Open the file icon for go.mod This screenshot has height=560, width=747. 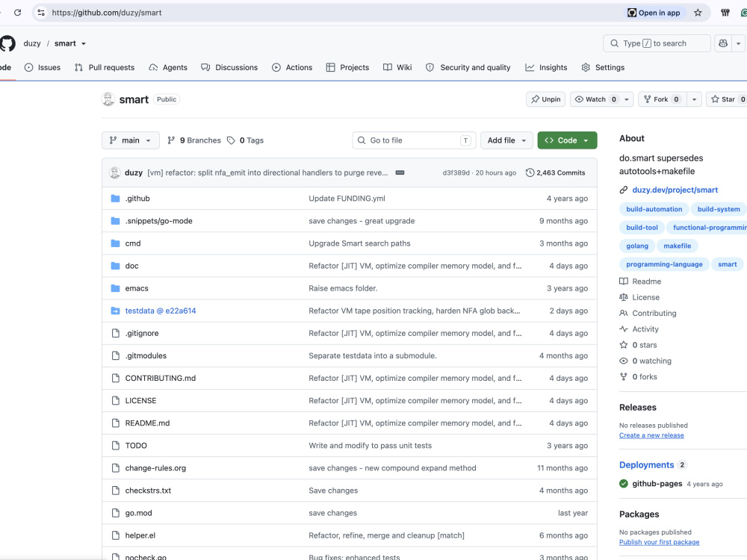pos(115,513)
